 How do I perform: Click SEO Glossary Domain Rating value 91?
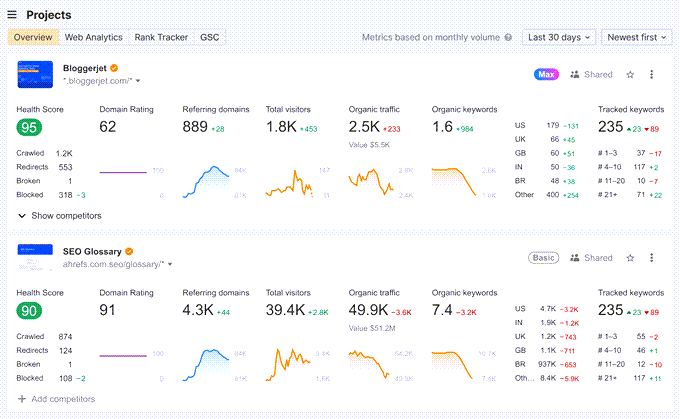[107, 310]
